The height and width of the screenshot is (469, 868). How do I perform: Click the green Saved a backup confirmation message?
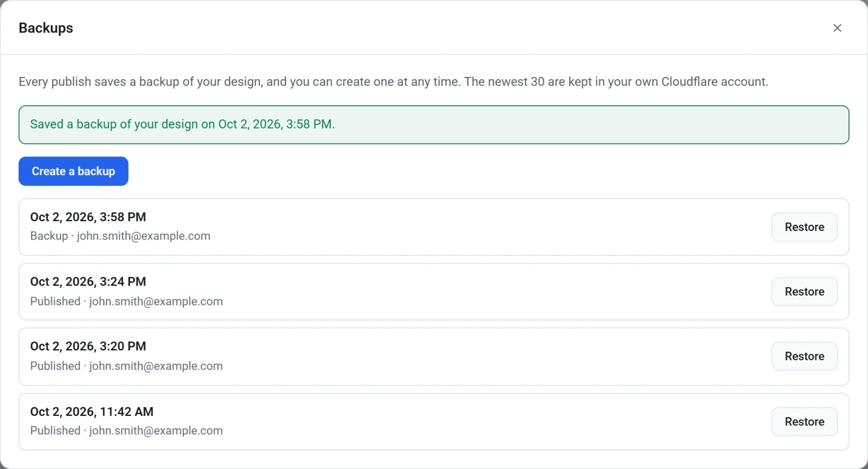(434, 125)
